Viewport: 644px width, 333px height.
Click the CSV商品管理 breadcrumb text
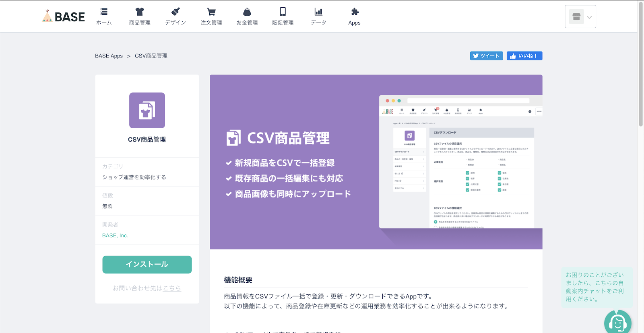(x=151, y=56)
